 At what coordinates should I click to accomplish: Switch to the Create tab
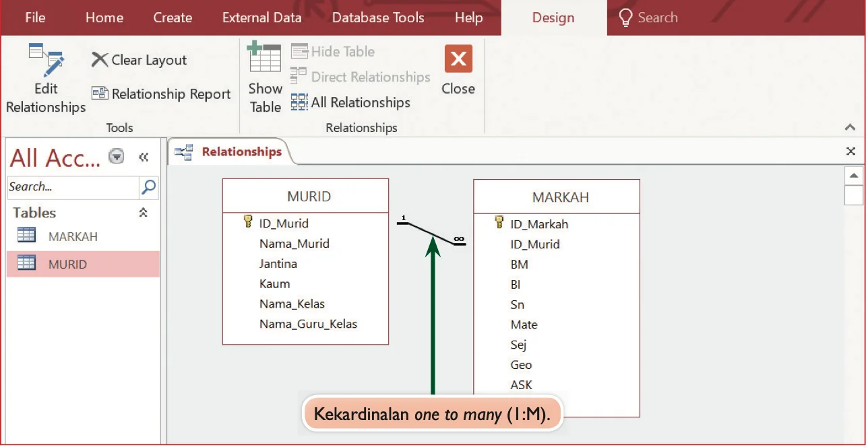(173, 18)
